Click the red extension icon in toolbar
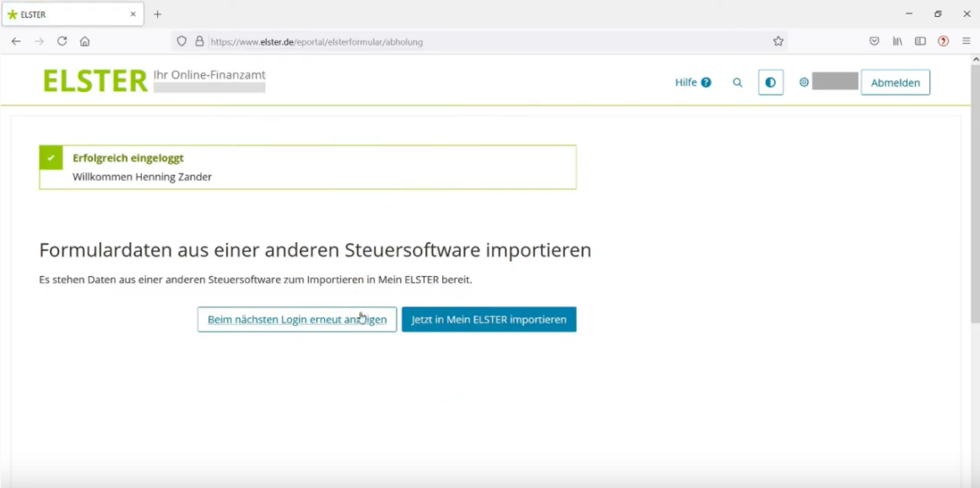 coord(943,41)
